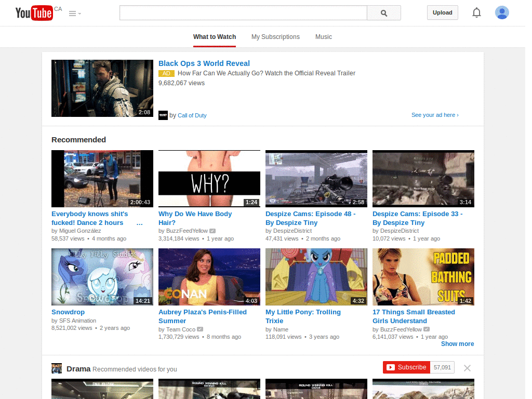Click verified badge under 17 Things video
This screenshot has height=399, width=532.
(427, 329)
